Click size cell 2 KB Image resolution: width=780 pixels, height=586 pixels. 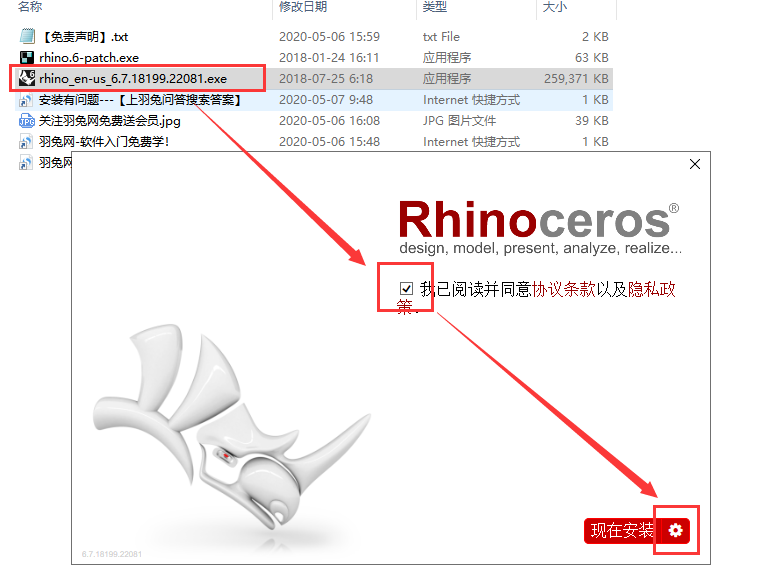point(595,37)
